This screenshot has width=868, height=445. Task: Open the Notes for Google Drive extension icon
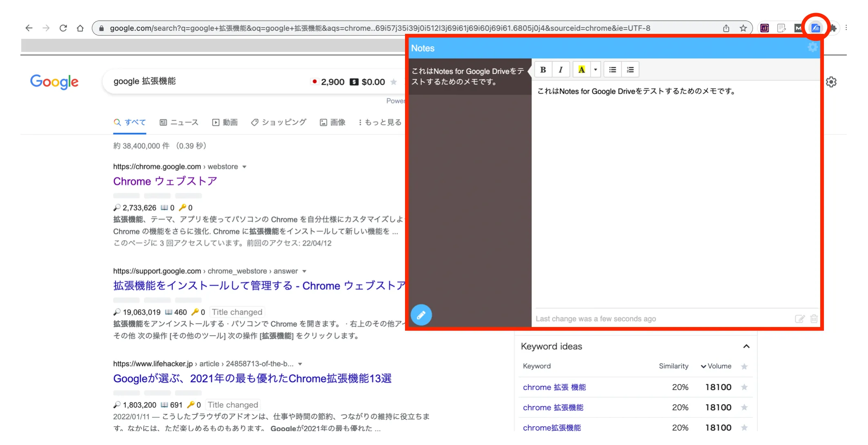pyautogui.click(x=815, y=28)
